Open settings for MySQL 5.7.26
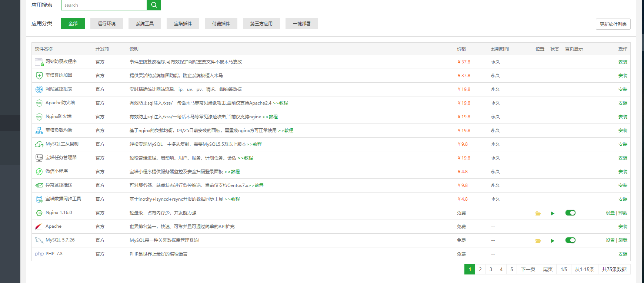Screen dimensions: 644x283 coord(610,240)
